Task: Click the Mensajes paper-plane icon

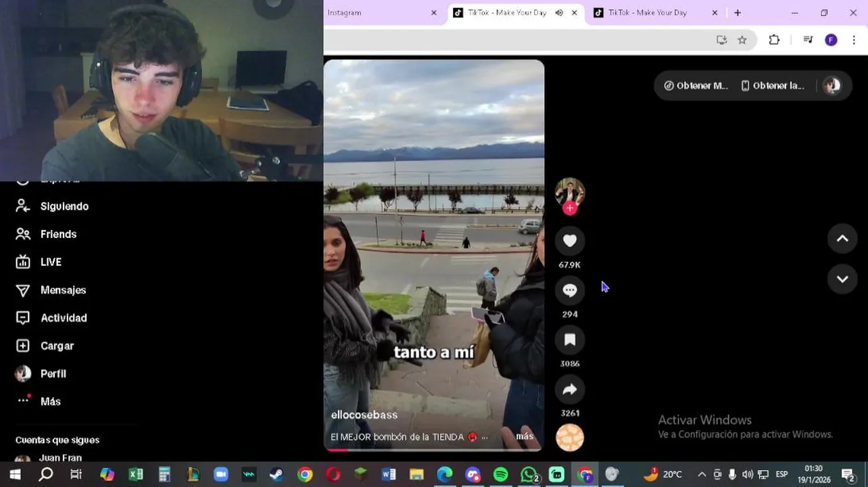Action: (23, 290)
